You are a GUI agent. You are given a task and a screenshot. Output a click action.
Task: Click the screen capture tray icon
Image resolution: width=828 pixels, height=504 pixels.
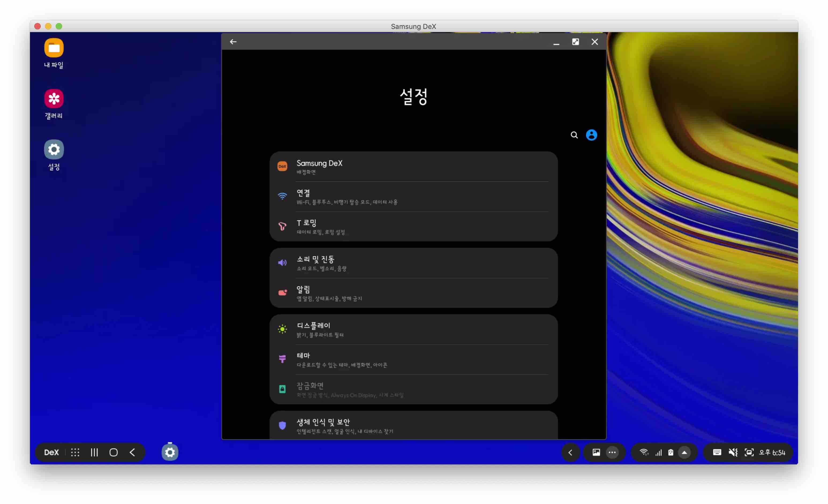click(749, 452)
